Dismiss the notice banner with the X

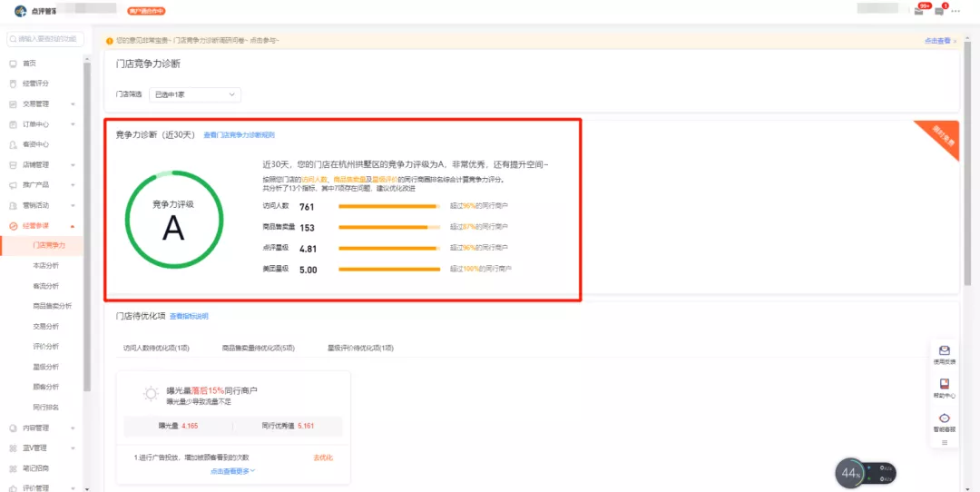[955, 41]
